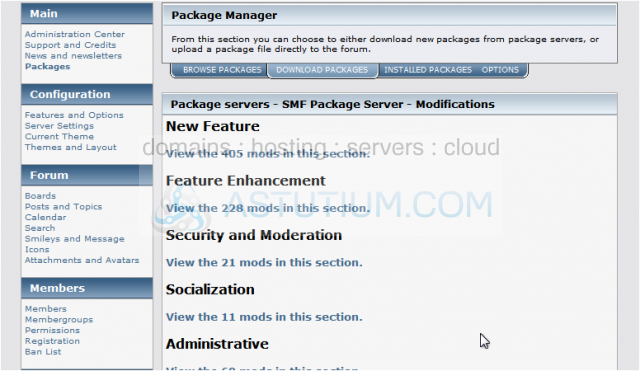This screenshot has width=640, height=371.
Task: Open News and newsletters
Action: [x=73, y=56]
